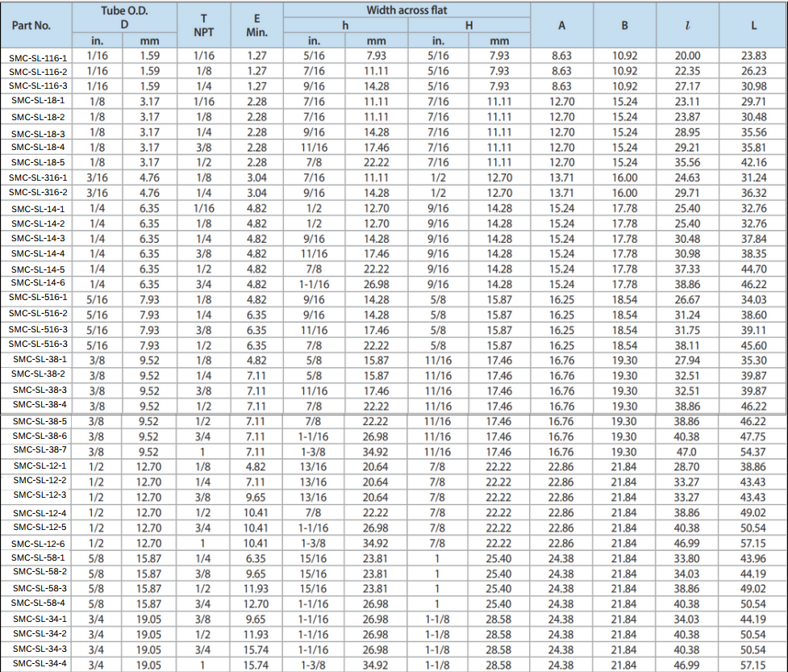Select the uppercase L column header
788x672 pixels.
tap(753, 25)
